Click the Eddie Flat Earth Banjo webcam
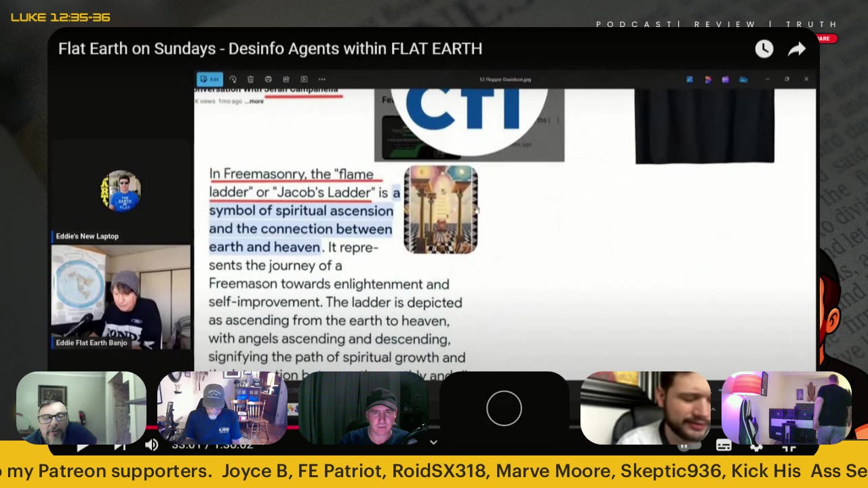868x488 pixels. tap(121, 297)
